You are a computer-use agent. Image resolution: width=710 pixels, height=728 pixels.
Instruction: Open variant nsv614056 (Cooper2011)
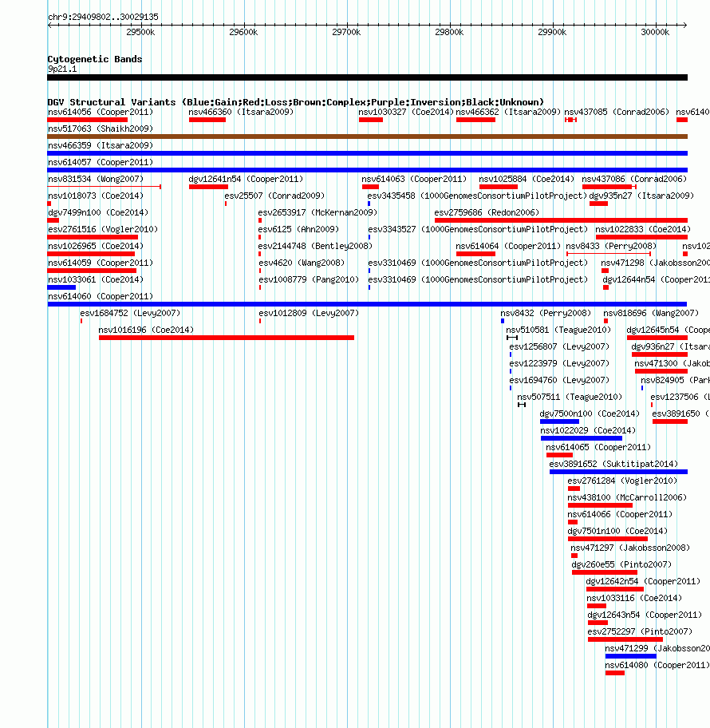101,112
